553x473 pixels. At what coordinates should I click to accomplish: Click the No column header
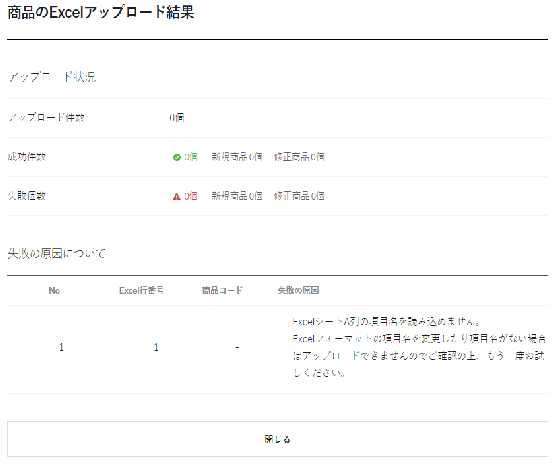[x=54, y=291]
